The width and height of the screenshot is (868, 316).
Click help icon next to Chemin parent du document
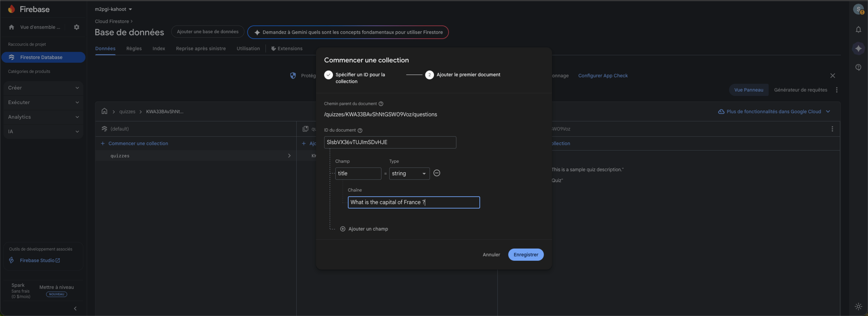click(381, 104)
